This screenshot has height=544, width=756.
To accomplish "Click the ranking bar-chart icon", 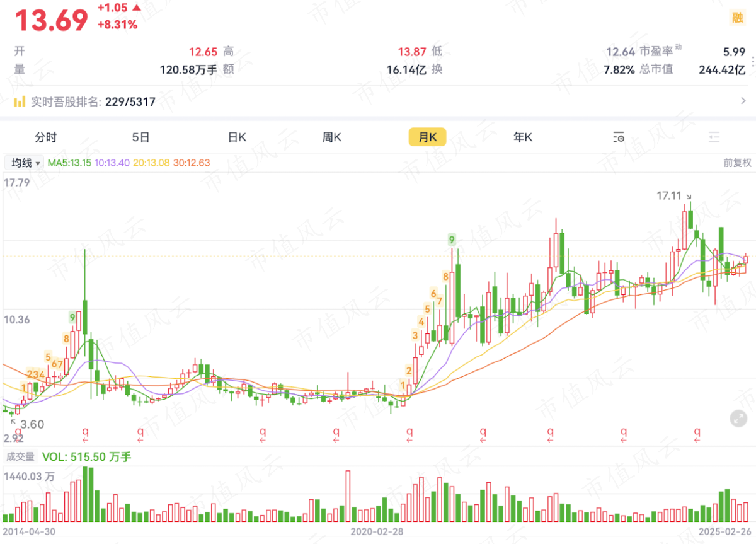I will [20, 101].
